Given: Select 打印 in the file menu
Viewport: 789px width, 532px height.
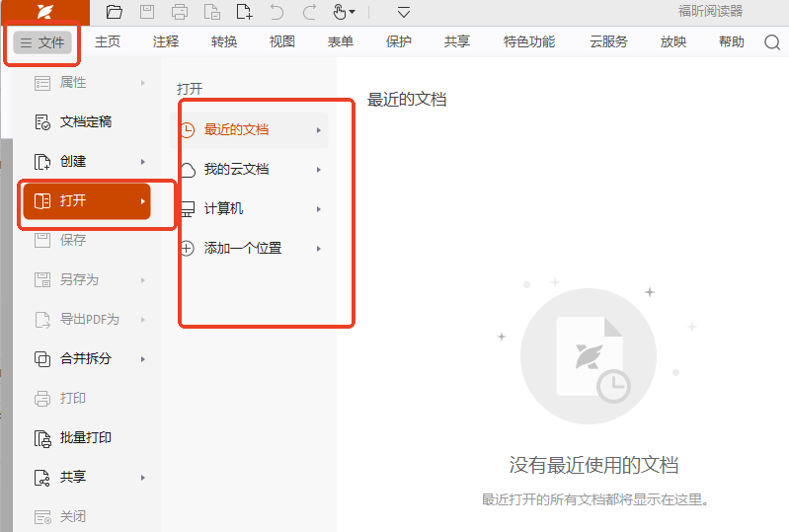Looking at the screenshot, I should [x=87, y=398].
